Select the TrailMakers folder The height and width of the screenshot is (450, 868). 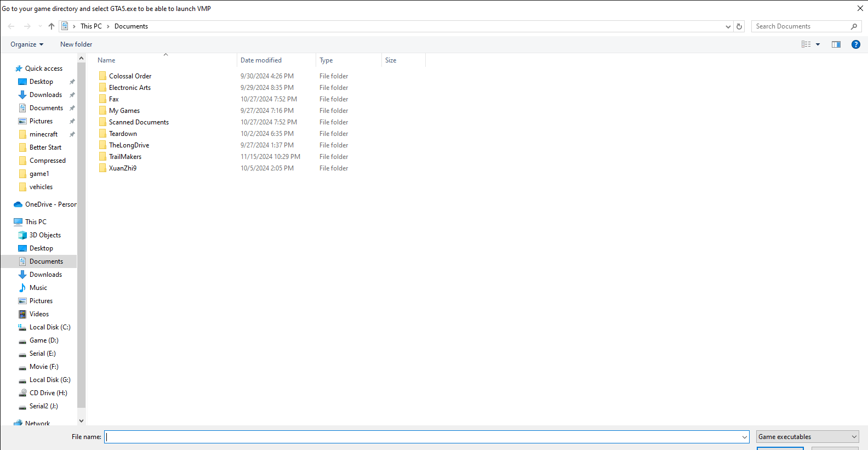[x=125, y=157]
